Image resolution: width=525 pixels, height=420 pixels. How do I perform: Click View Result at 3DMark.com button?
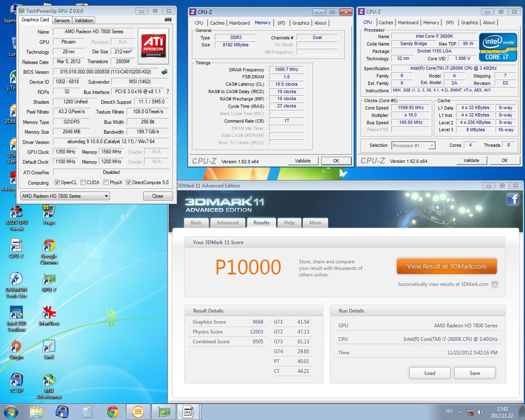coord(447,267)
